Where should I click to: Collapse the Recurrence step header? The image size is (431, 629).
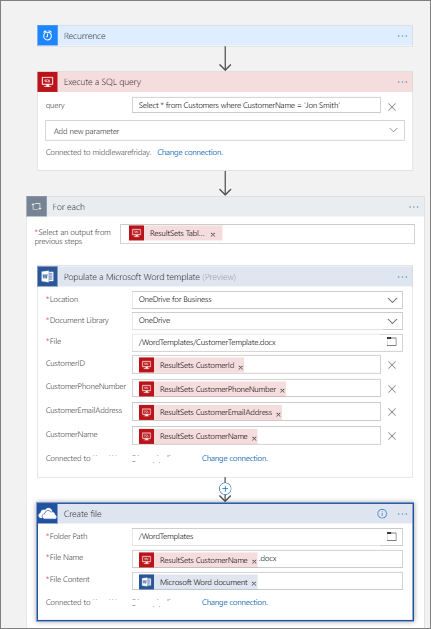225,36
